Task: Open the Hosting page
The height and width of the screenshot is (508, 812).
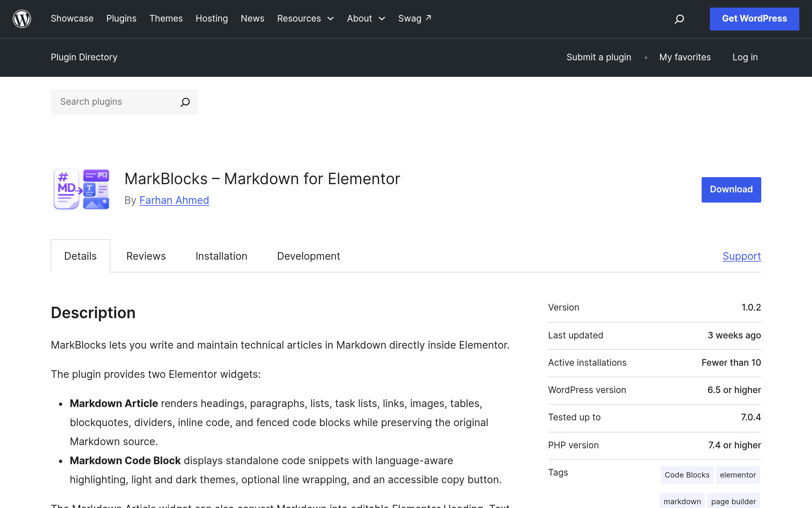Action: [x=212, y=18]
